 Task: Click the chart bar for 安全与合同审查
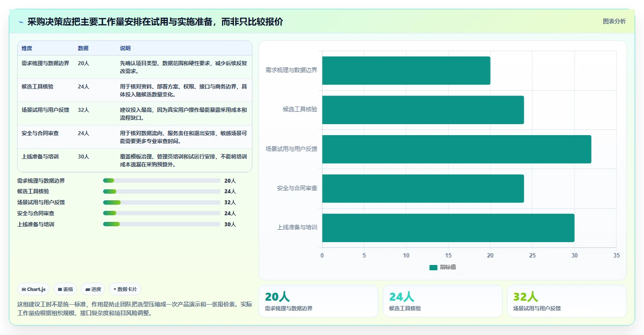423,188
